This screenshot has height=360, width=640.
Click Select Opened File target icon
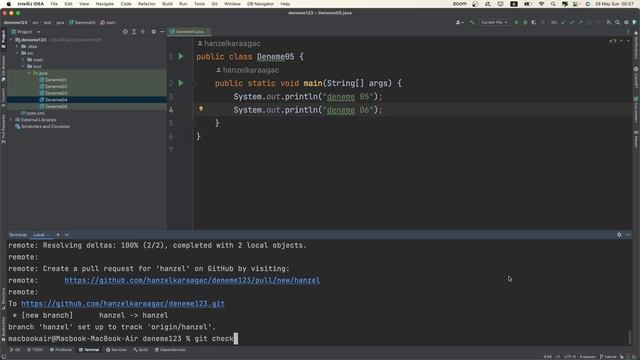(x=125, y=32)
